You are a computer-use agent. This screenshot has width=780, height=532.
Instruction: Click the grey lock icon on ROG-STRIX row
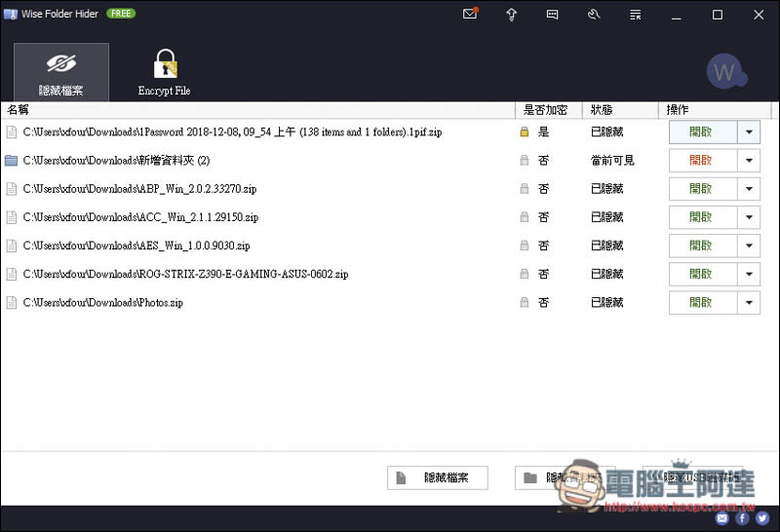524,274
